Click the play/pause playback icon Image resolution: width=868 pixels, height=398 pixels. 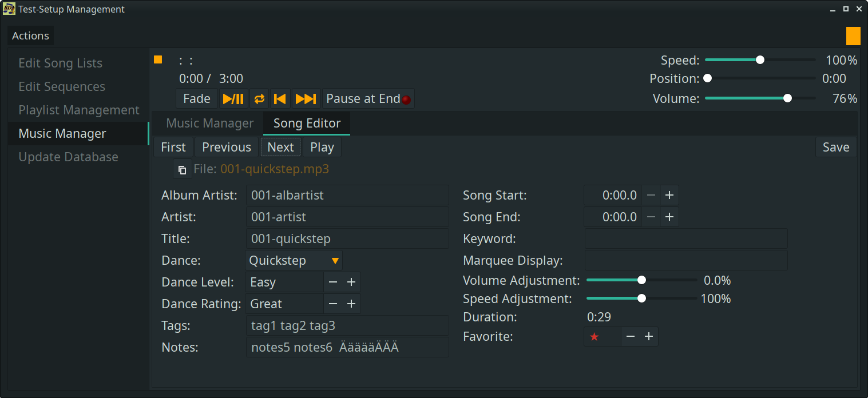233,99
